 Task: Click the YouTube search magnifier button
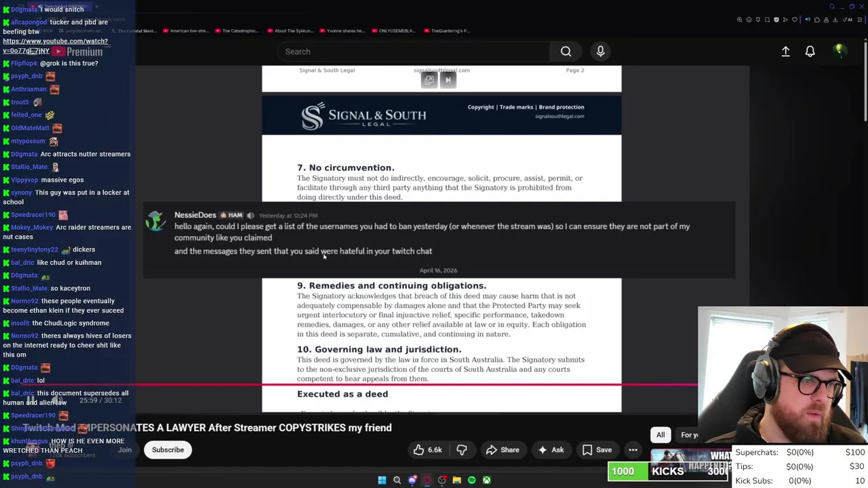tap(566, 52)
